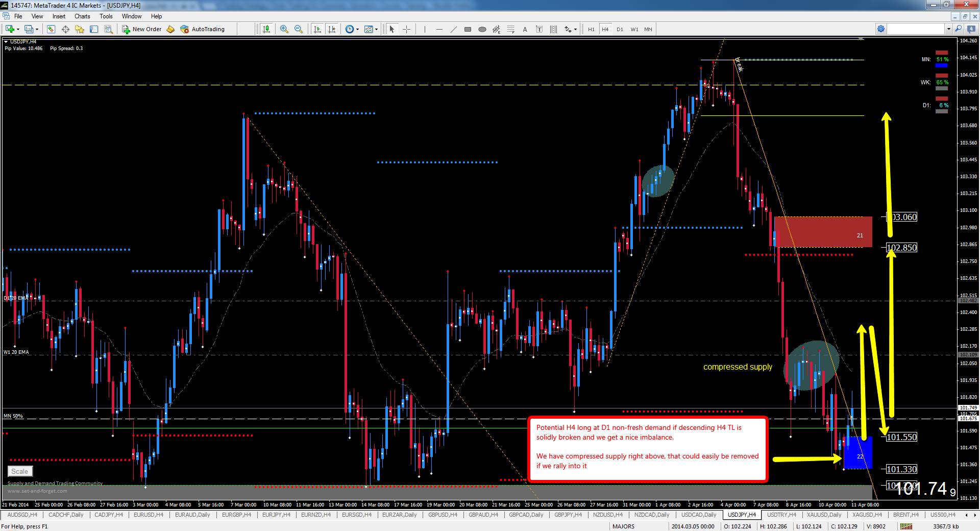Switch chart to MN timeframe
The image size is (980, 531).
pyautogui.click(x=648, y=29)
